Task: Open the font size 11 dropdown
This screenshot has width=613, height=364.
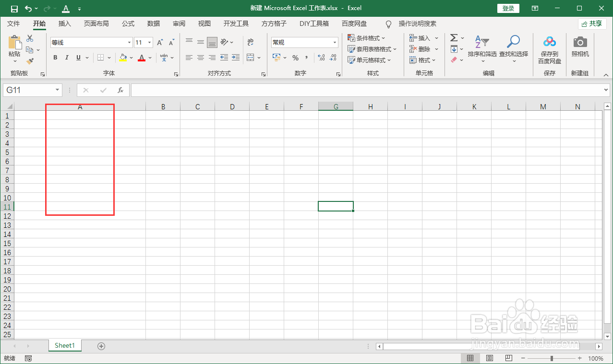Action: tap(150, 43)
